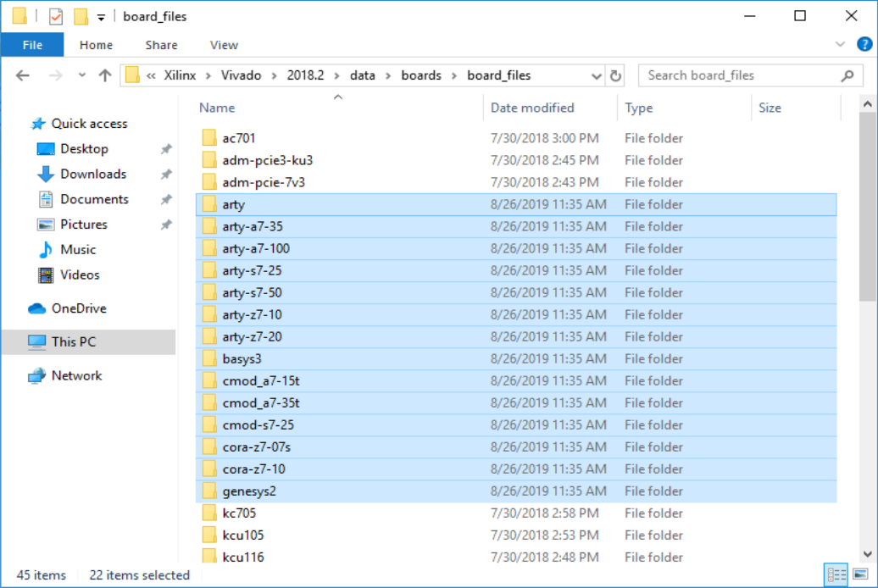The height and width of the screenshot is (588, 878).
Task: Expand the chevron after boards in path
Action: pos(454,75)
